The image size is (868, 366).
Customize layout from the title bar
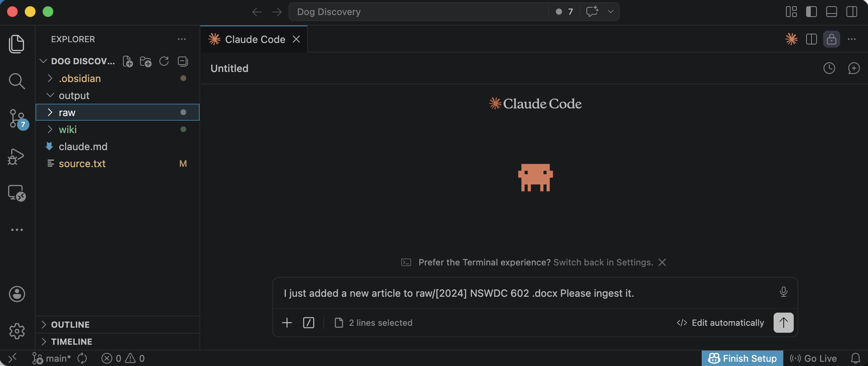(x=791, y=12)
